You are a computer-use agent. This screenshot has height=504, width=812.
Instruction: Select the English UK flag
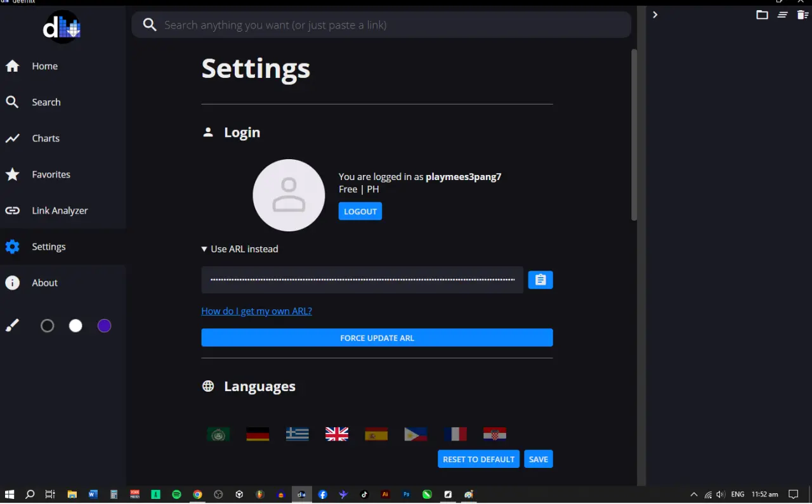click(337, 434)
